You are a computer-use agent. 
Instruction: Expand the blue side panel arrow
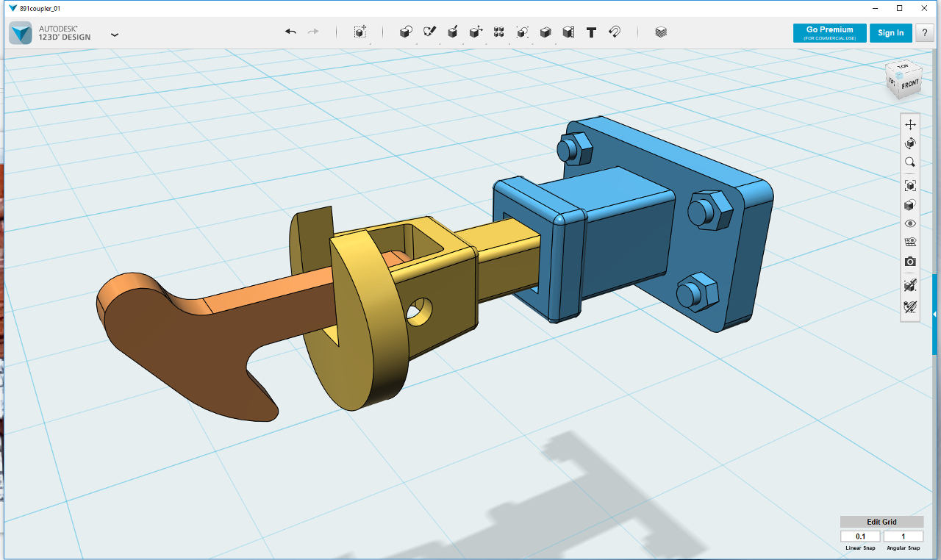[x=935, y=314]
